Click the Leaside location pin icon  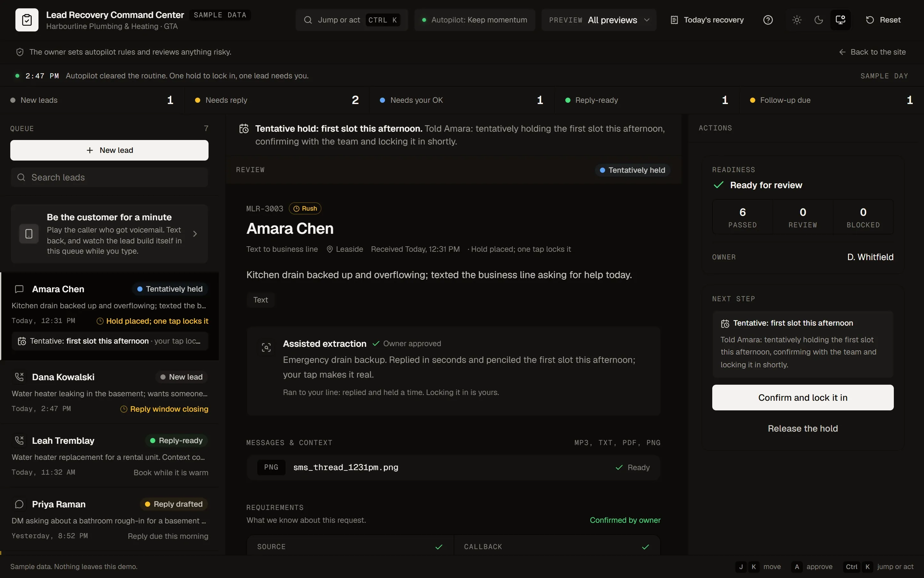(x=330, y=249)
